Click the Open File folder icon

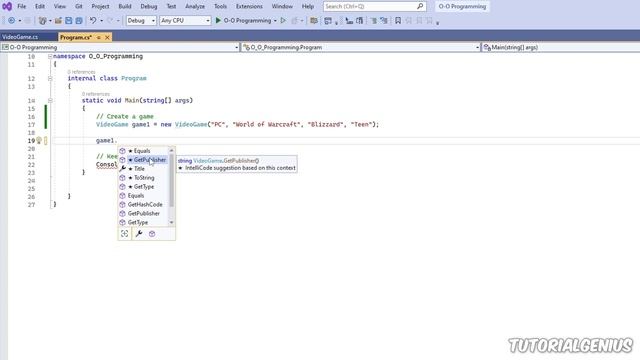pos(58,20)
